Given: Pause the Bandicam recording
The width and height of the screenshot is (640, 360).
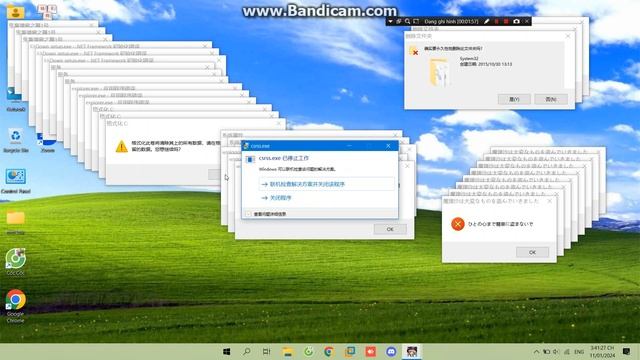Looking at the screenshot, I should pos(496,21).
